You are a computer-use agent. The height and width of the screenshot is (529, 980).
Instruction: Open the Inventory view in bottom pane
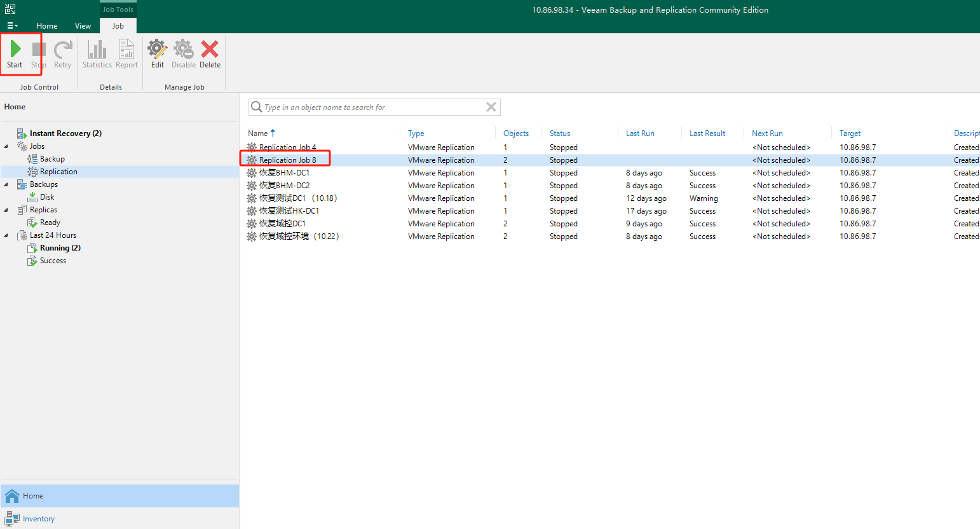coord(120,519)
